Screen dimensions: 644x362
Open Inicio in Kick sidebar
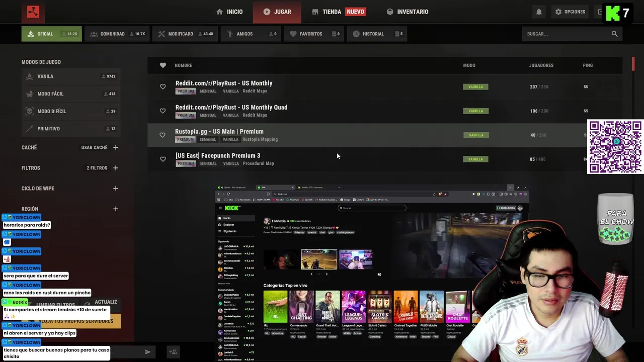[x=235, y=218]
